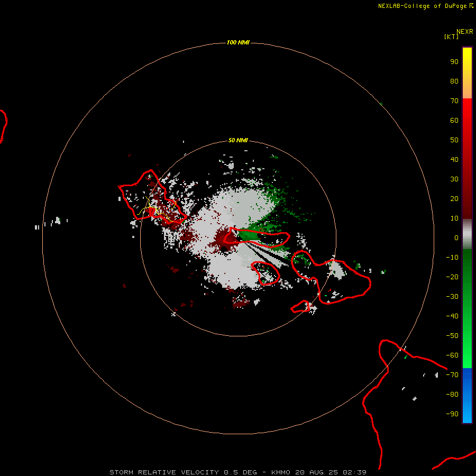
Task: Click the positive 80 scale value
Action: tap(454, 81)
